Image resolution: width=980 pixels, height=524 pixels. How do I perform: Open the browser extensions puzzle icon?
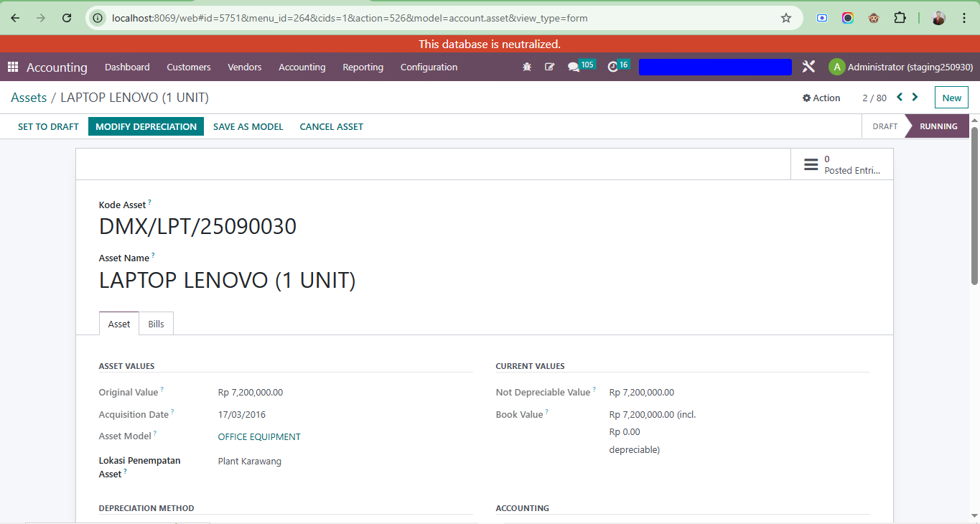[x=900, y=18]
